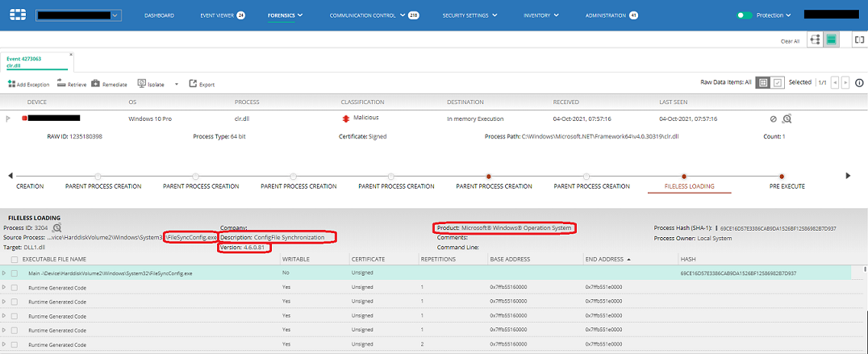
Task: Go to the Dashboard menu item
Action: pyautogui.click(x=159, y=15)
